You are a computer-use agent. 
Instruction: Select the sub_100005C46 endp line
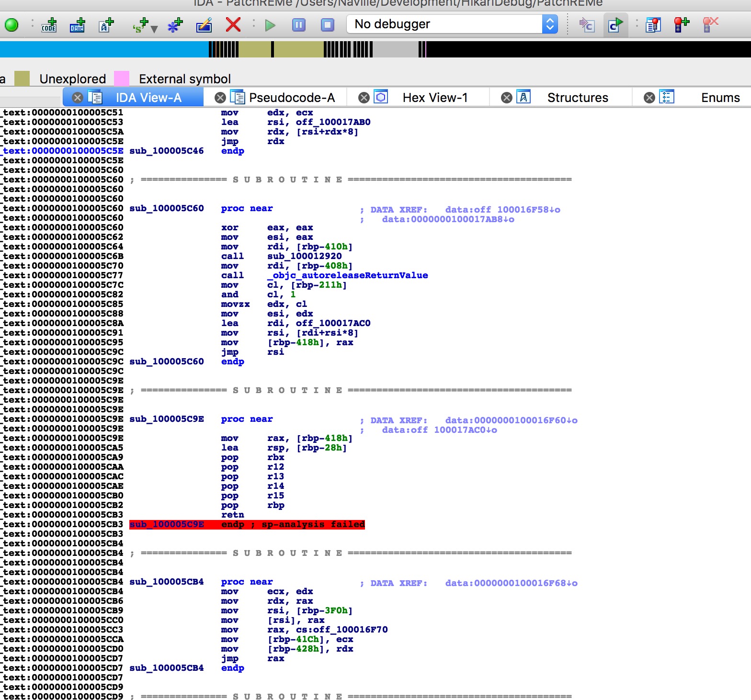point(187,151)
